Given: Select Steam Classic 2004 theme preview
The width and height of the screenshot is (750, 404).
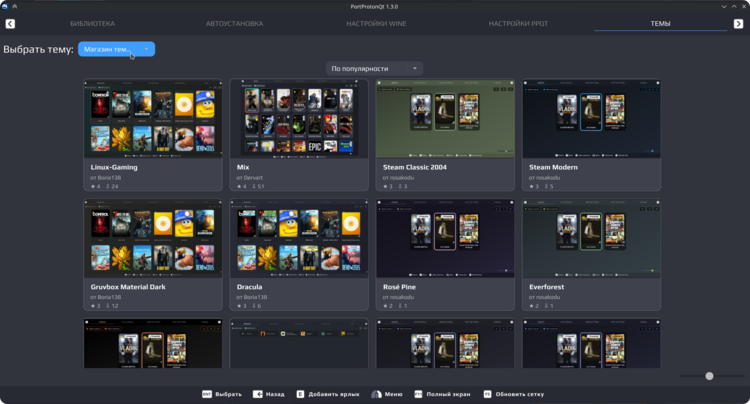Looking at the screenshot, I should pos(445,119).
